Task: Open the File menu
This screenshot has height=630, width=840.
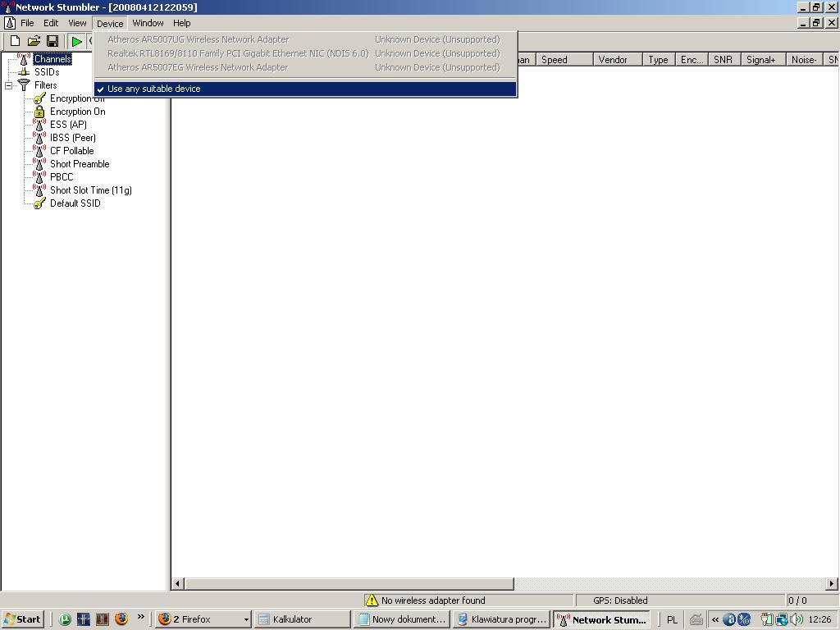Action: tap(27, 23)
